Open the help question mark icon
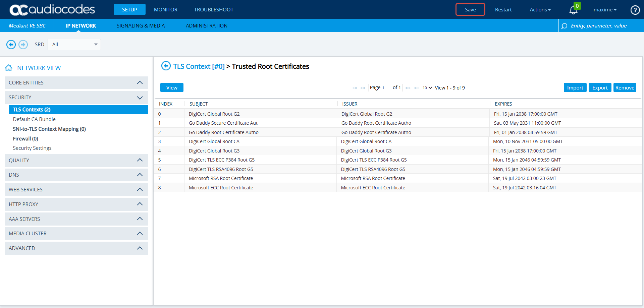644x308 pixels. click(635, 10)
